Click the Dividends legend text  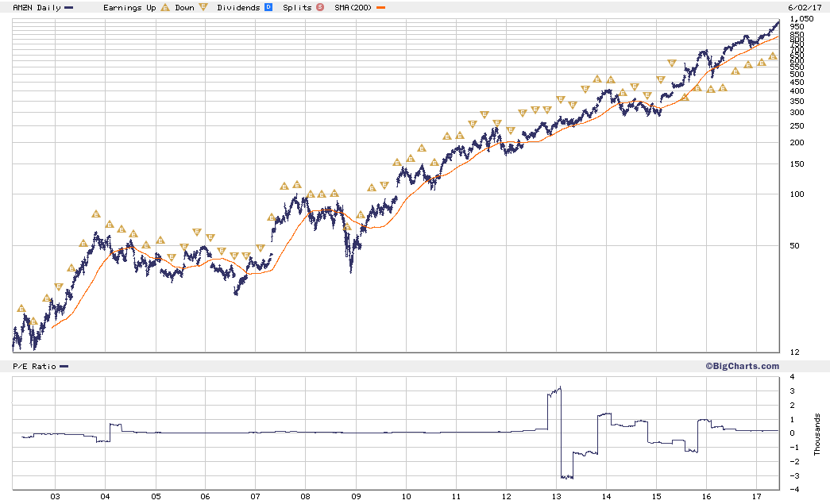pyautogui.click(x=239, y=7)
